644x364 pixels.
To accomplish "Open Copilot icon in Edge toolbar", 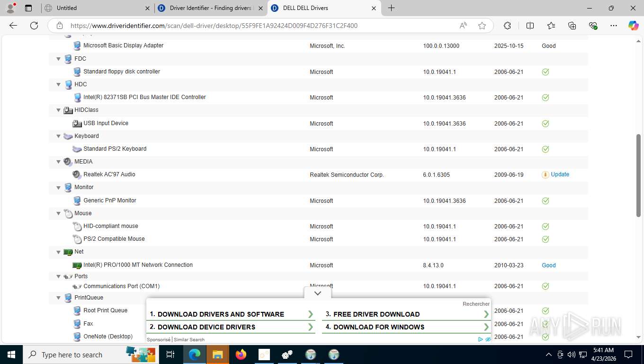I will tap(634, 26).
